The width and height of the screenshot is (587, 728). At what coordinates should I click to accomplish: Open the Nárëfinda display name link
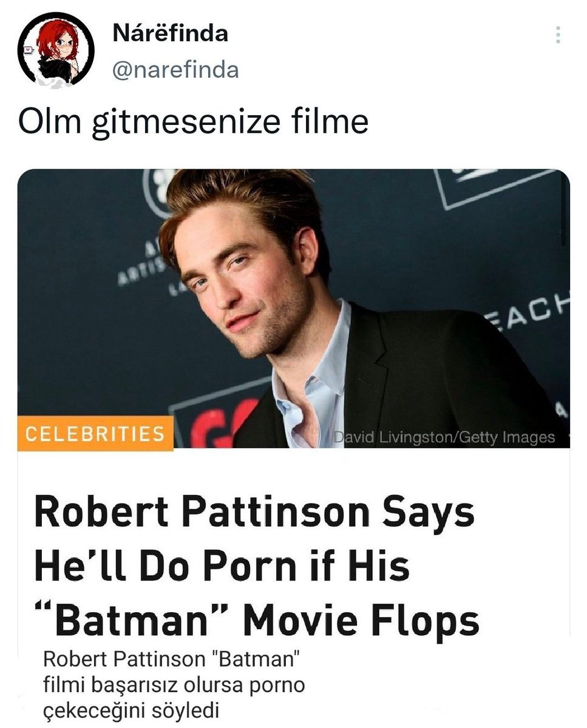171,33
